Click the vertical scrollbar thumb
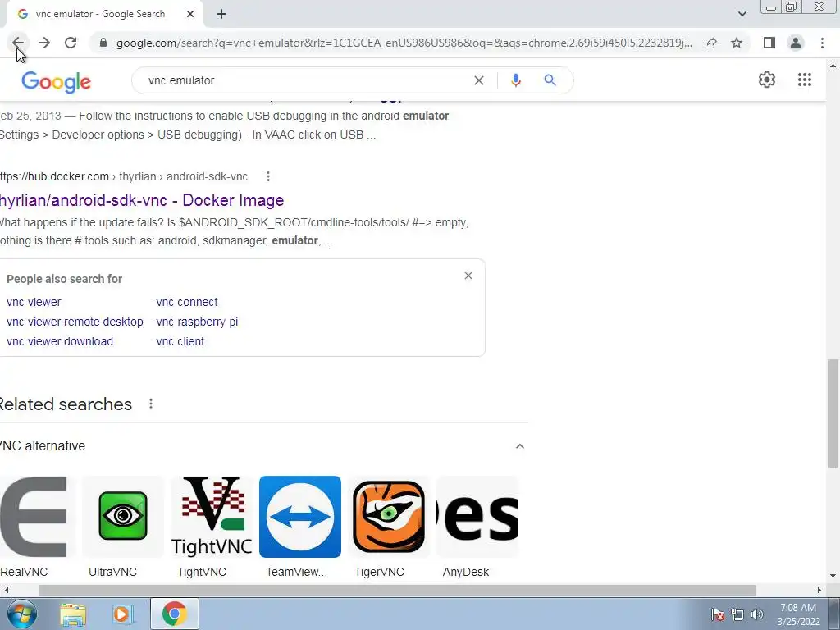Viewport: 840px width, 630px height. coord(833,413)
